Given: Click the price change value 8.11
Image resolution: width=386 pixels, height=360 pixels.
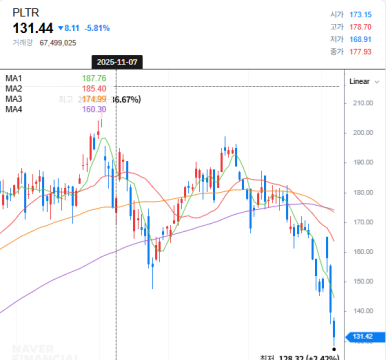Looking at the screenshot, I should [x=72, y=28].
